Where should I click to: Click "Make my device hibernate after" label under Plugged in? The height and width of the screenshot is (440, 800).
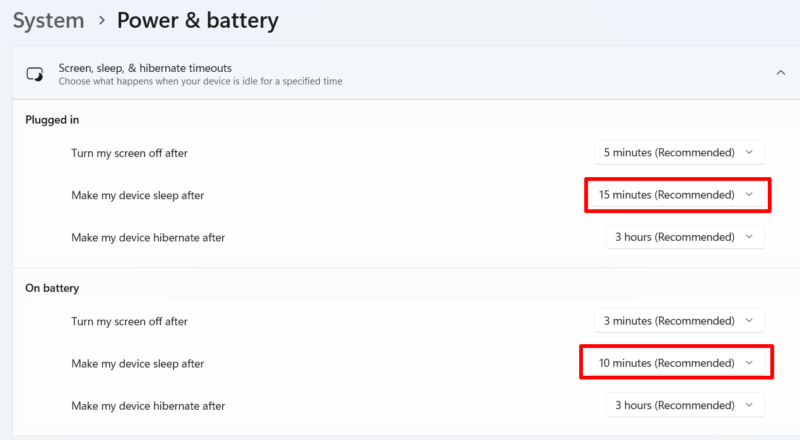(x=148, y=238)
